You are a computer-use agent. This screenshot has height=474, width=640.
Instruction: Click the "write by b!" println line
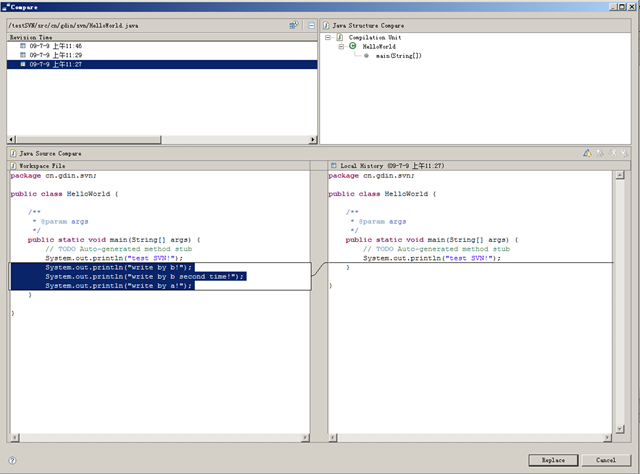point(118,267)
